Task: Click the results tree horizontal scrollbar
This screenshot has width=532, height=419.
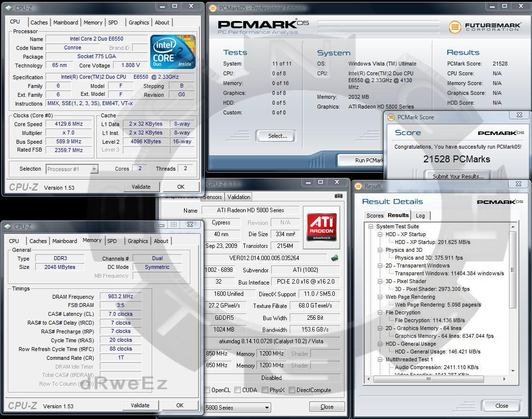Action: coord(429,379)
